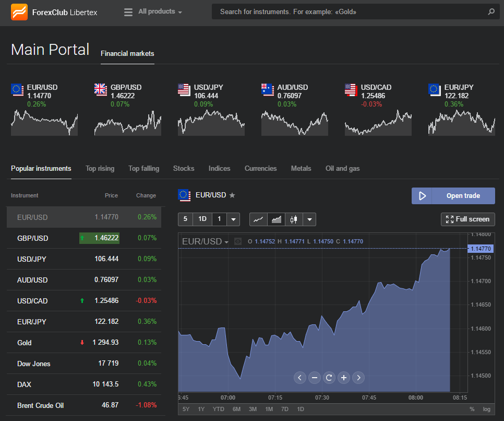
Task: Open USD/CAD sparkline mini chart
Action: coord(378,123)
